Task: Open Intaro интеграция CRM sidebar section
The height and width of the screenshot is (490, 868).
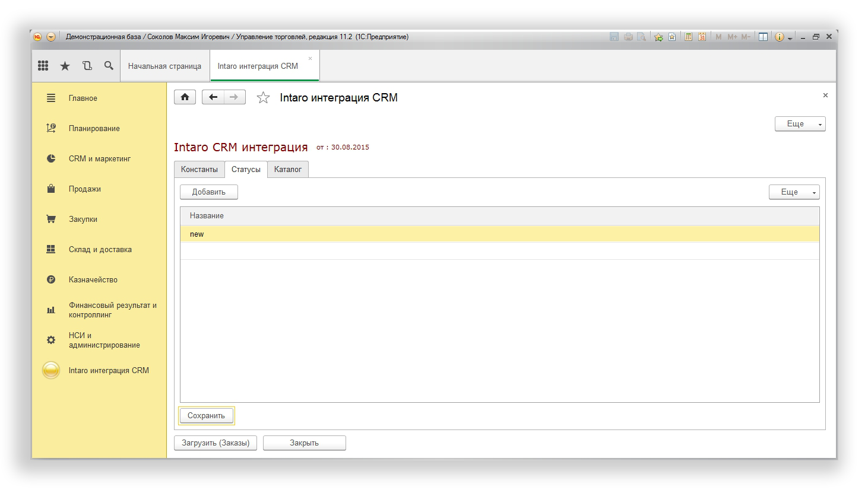Action: coord(109,371)
